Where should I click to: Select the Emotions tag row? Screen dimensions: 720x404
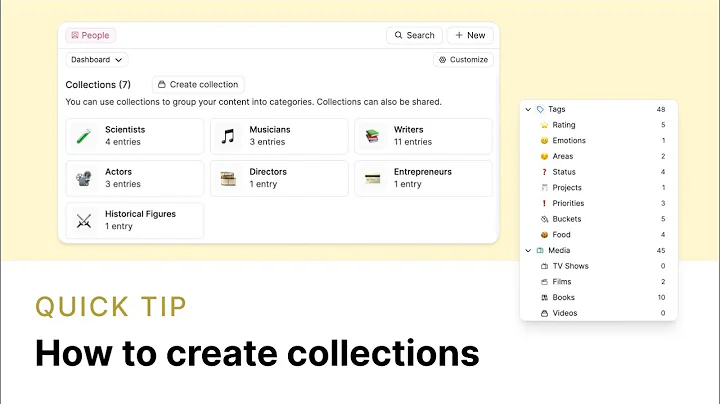tap(599, 140)
